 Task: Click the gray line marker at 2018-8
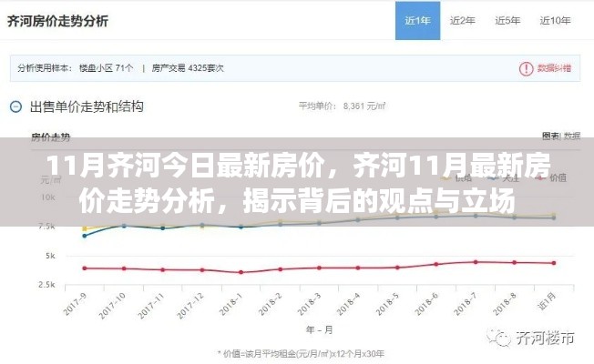click(514, 217)
